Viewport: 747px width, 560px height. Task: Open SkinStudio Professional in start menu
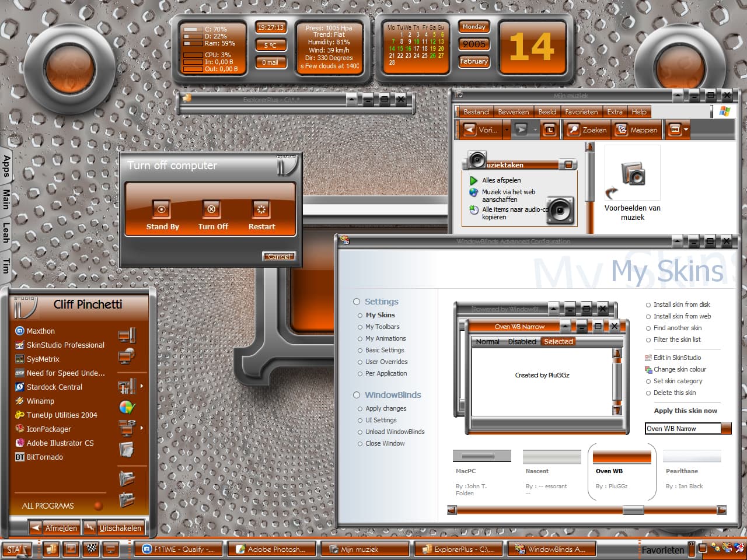tap(60, 345)
